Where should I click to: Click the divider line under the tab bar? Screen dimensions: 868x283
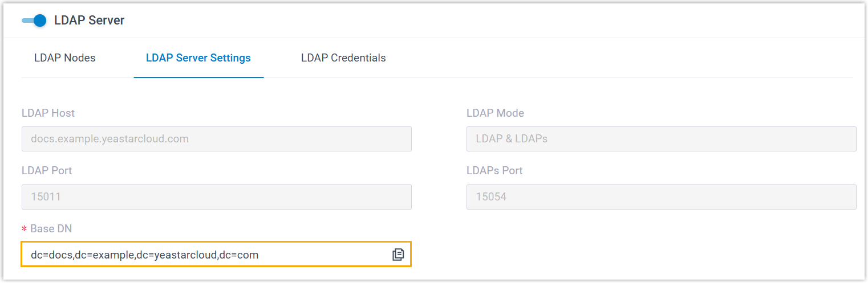coord(513,77)
